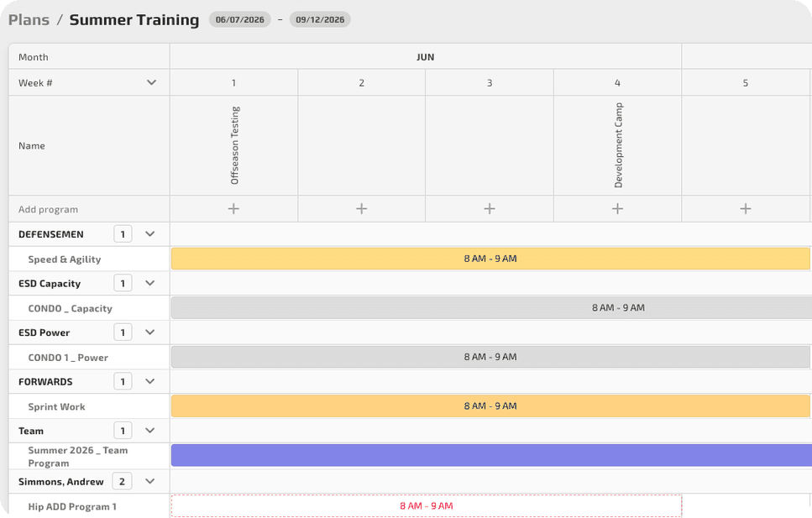The height and width of the screenshot is (518, 812).
Task: Open ESD Capacity count badge
Action: (123, 283)
